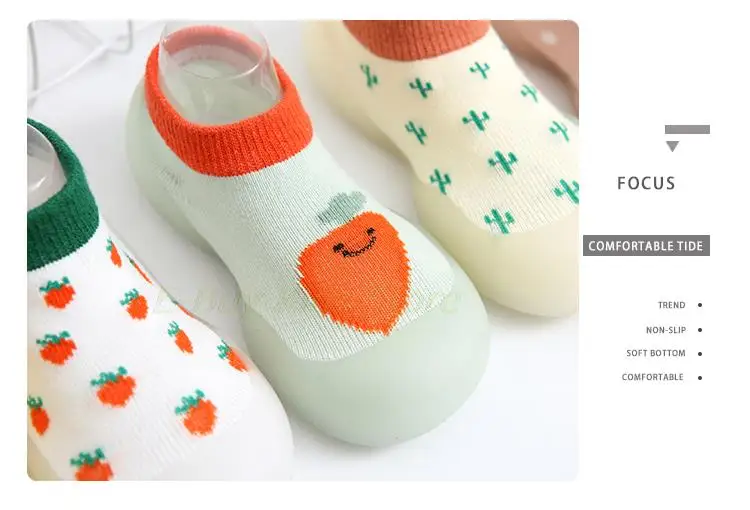Select the NON-SLIP feature label
This screenshot has height=510, width=750.
(x=666, y=330)
